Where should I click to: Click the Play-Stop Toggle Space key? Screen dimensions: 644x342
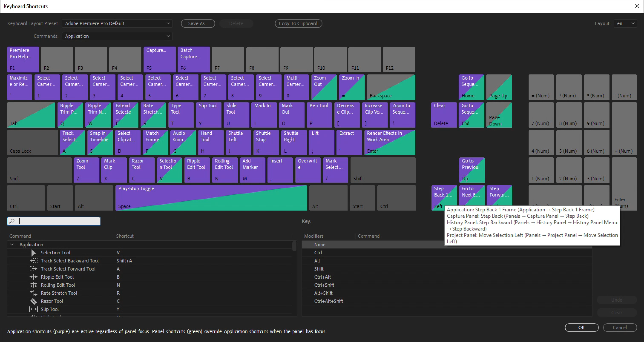(x=211, y=198)
